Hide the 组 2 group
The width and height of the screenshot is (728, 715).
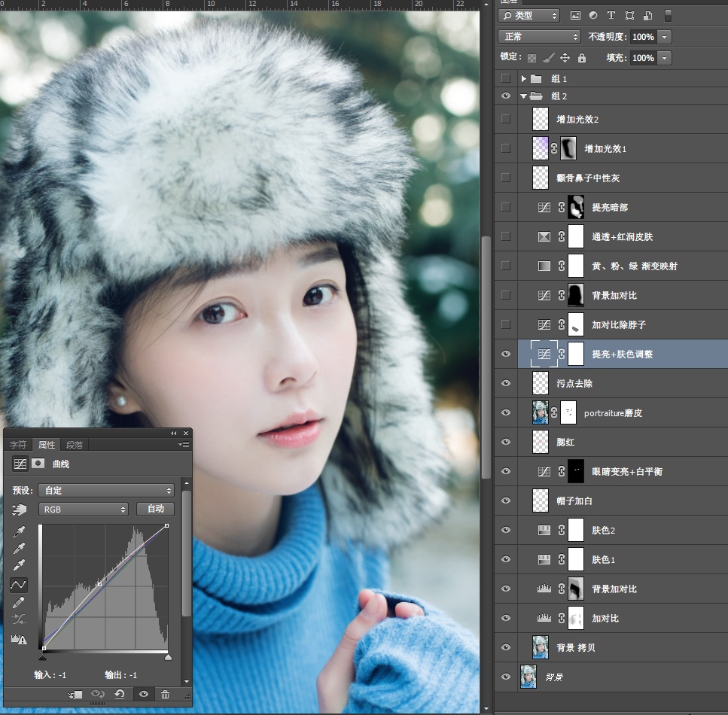506,96
